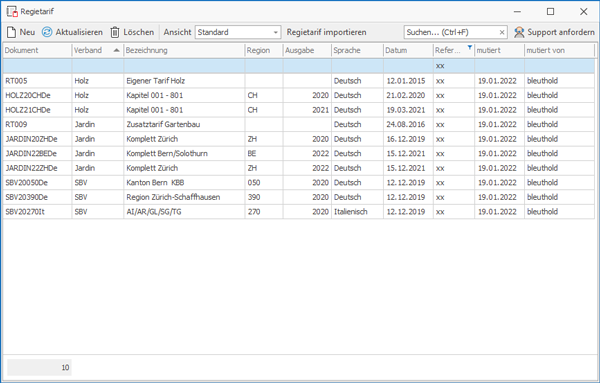
Task: Click the Verband sort arrow indicator
Action: point(116,50)
